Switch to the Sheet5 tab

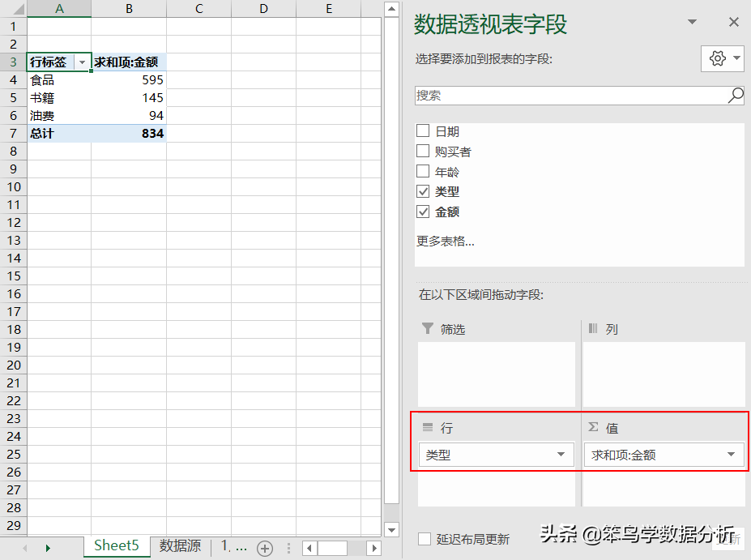point(117,545)
